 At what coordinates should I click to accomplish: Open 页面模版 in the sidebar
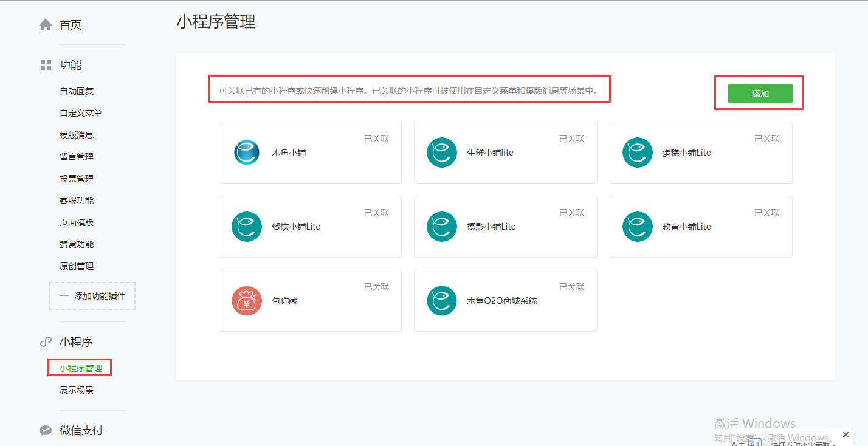click(x=77, y=222)
